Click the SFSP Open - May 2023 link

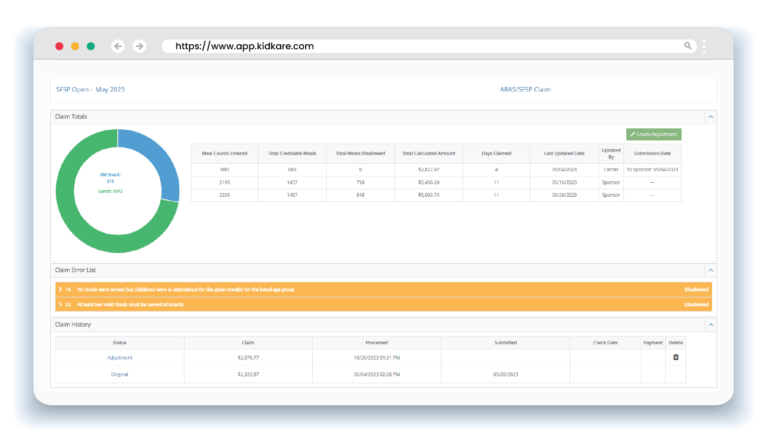90,89
